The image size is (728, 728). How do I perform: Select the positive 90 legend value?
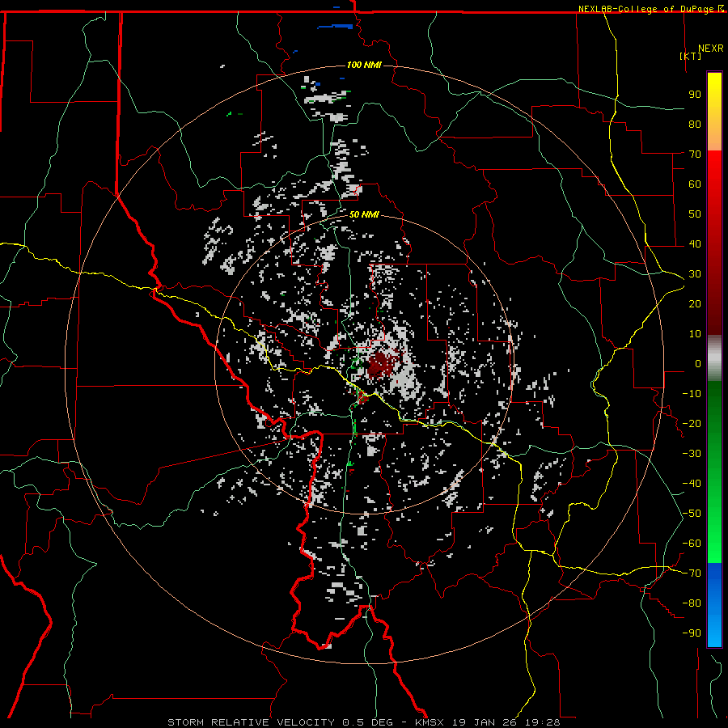pyautogui.click(x=695, y=95)
